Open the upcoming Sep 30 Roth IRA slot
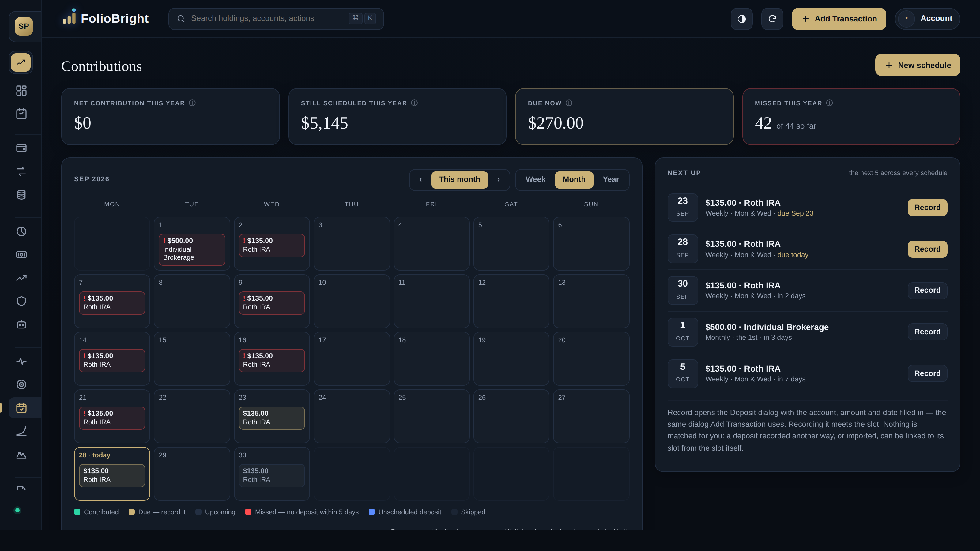Viewport: 980px width, 551px height. (272, 475)
